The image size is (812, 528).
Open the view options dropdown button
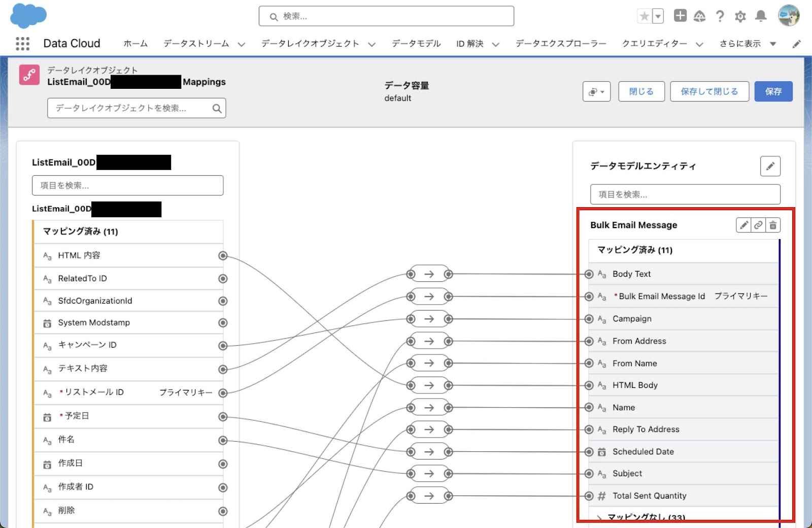[x=596, y=91]
